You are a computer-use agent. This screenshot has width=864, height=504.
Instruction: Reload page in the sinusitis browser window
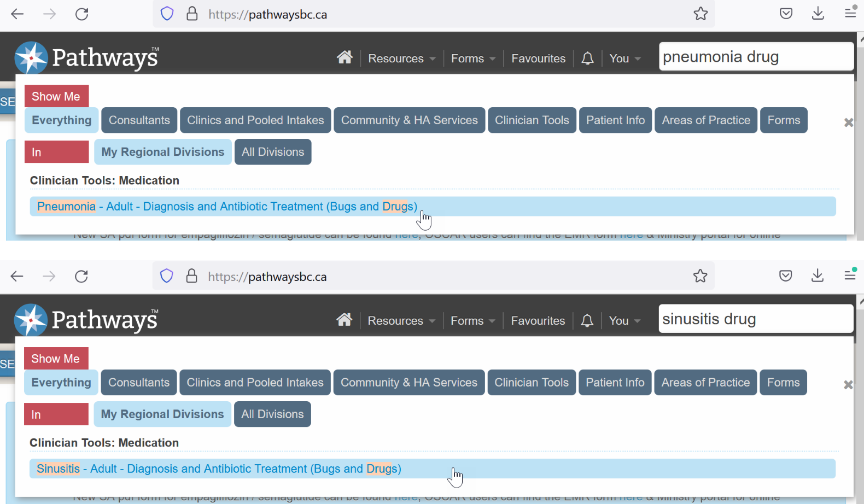pos(81,277)
